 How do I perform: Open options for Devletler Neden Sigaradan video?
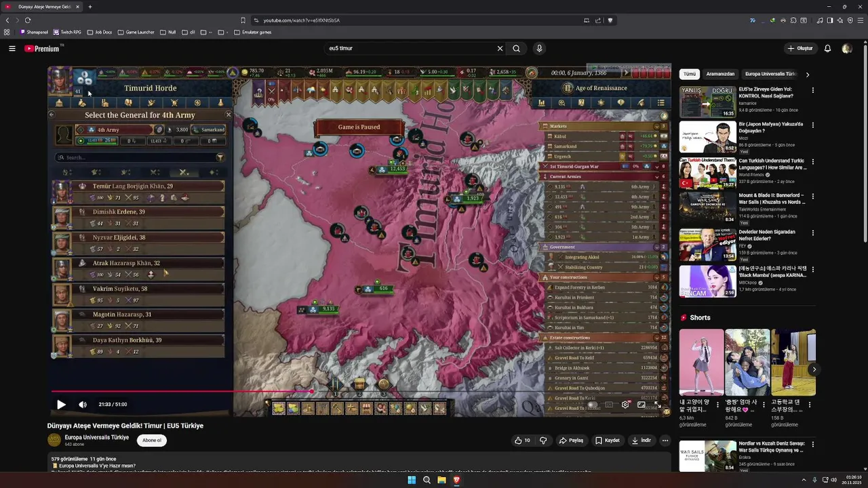click(x=813, y=232)
